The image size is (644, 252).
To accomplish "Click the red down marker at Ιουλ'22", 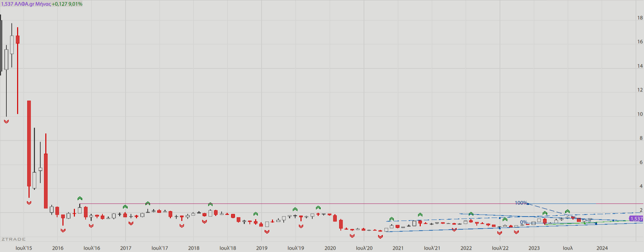I will click(x=500, y=233).
